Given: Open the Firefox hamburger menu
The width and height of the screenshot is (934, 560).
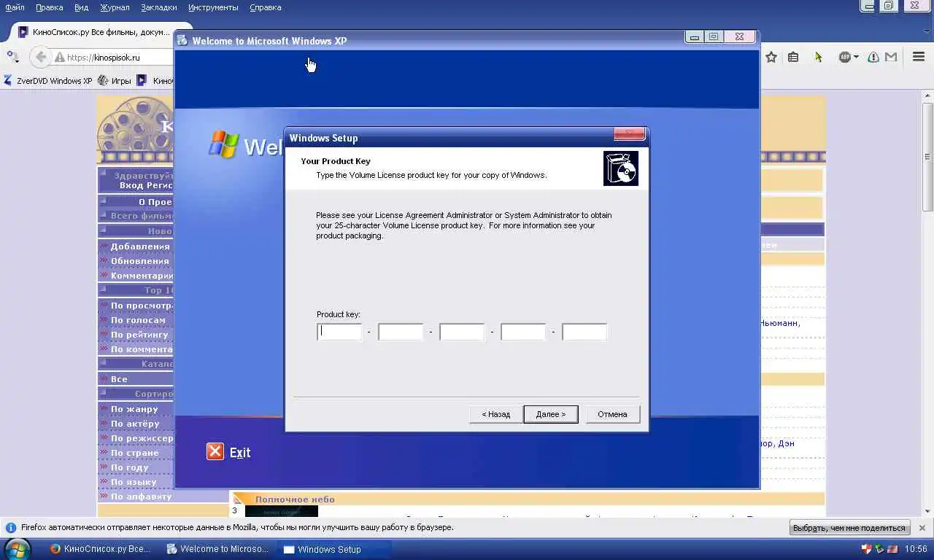Looking at the screenshot, I should [x=918, y=57].
